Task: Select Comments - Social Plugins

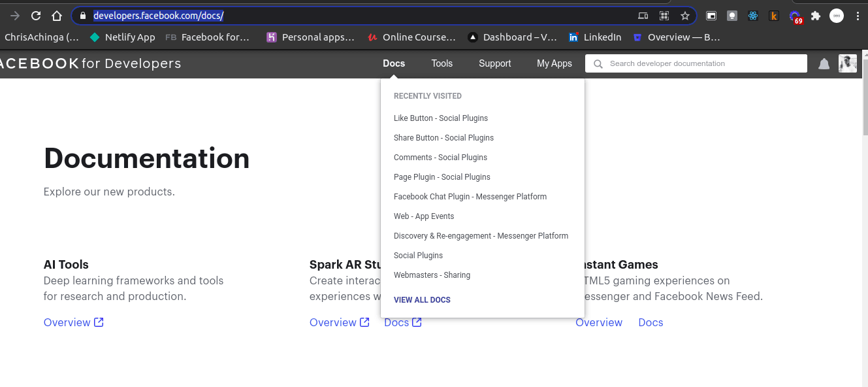Action: [440, 158]
